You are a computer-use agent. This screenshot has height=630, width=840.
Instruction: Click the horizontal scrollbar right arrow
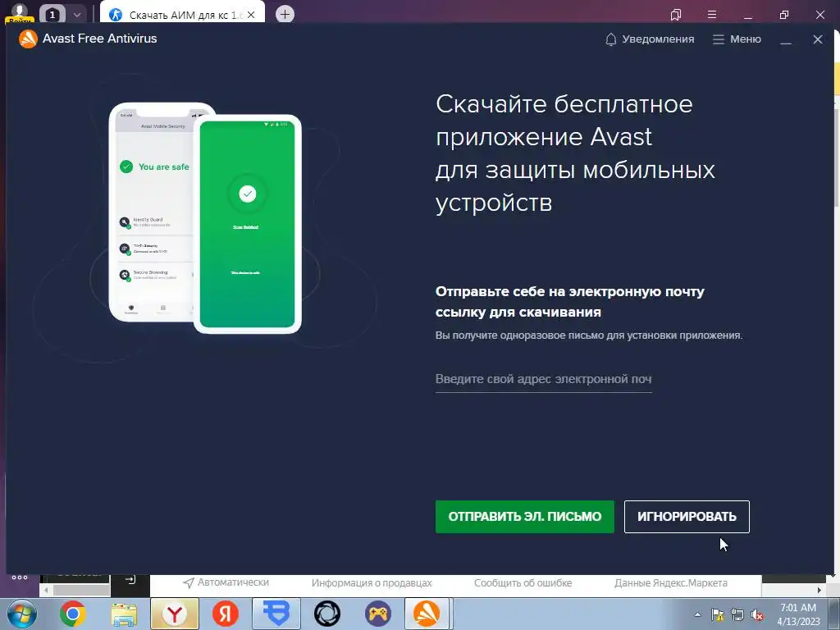click(x=819, y=591)
